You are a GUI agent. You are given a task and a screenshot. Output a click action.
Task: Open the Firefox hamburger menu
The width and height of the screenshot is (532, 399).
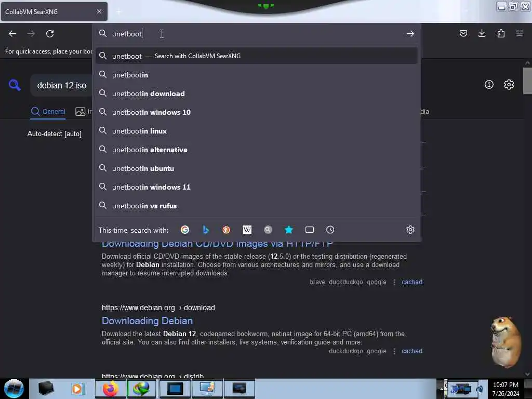click(519, 33)
